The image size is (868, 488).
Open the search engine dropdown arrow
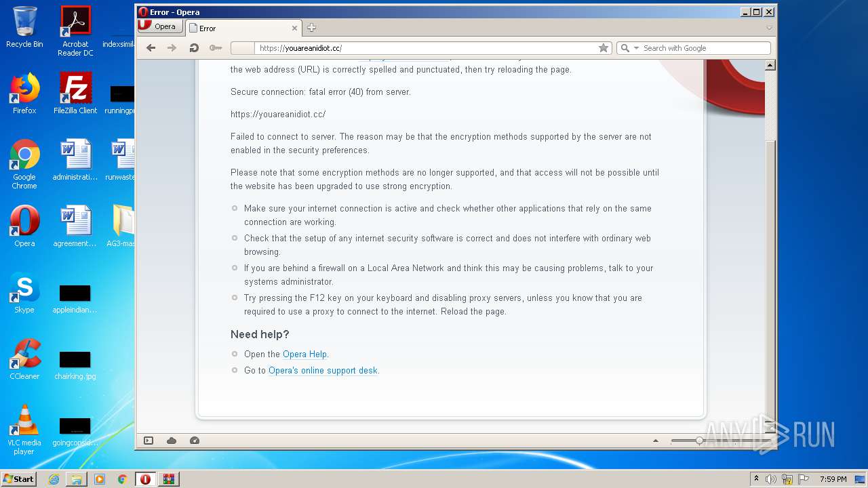[x=636, y=48]
